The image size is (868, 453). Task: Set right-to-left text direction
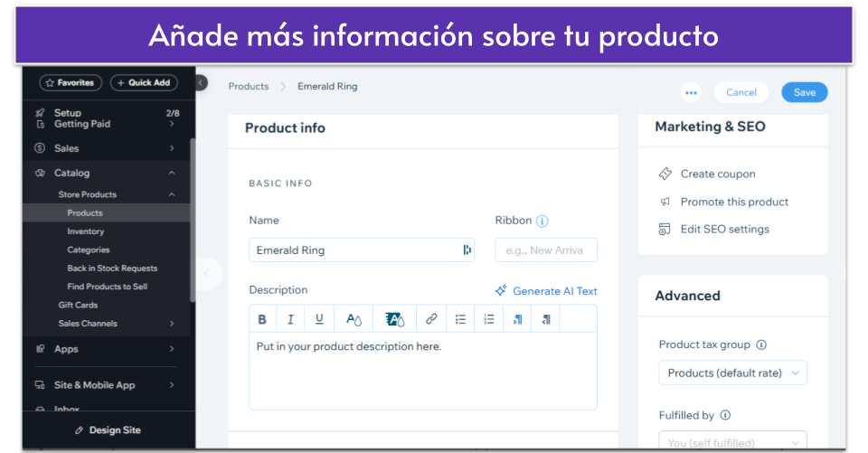[x=546, y=319]
